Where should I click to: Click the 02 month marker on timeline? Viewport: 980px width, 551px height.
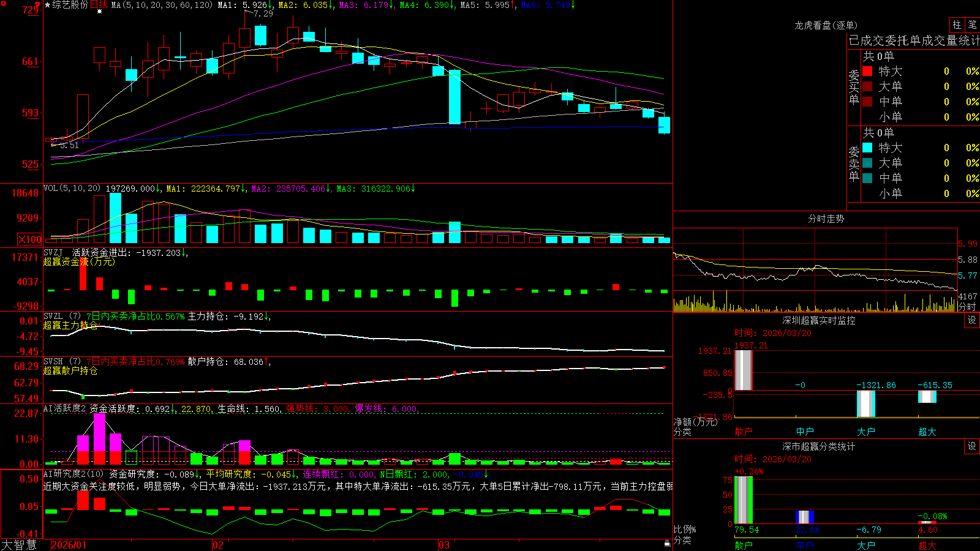[218, 544]
